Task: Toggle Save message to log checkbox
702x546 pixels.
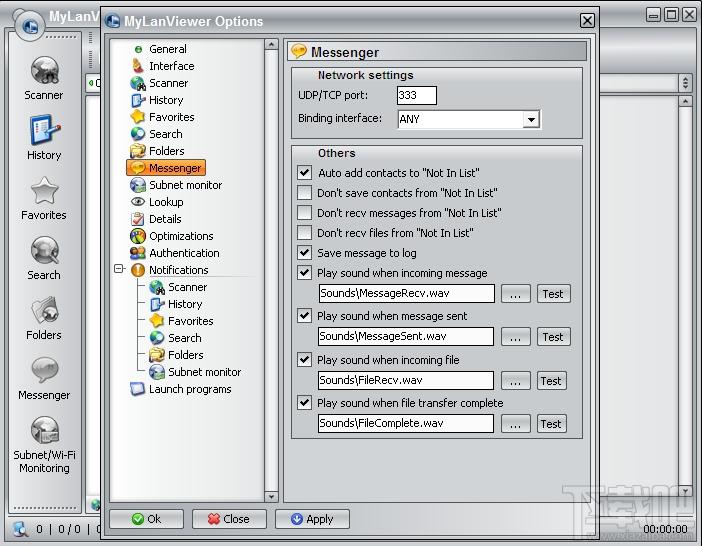Action: [x=305, y=253]
